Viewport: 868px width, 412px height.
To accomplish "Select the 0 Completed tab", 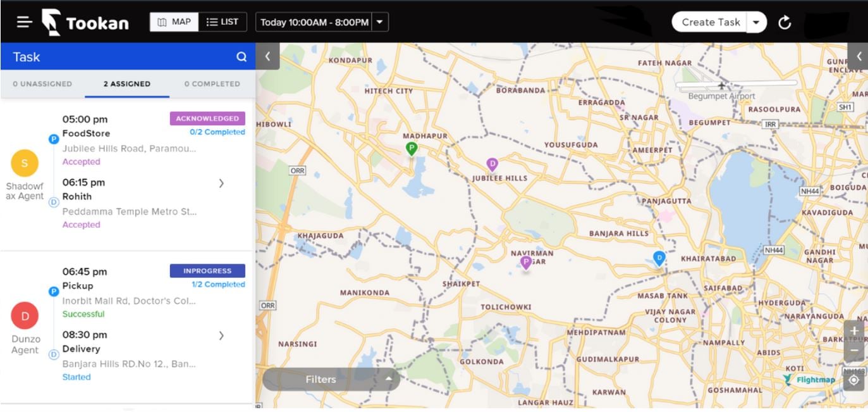I will pos(212,84).
